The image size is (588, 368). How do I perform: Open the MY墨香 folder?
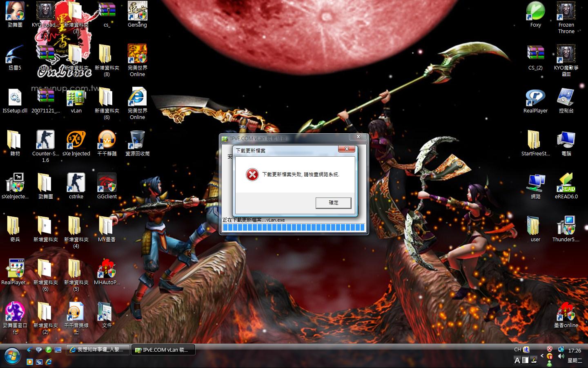[107, 229]
